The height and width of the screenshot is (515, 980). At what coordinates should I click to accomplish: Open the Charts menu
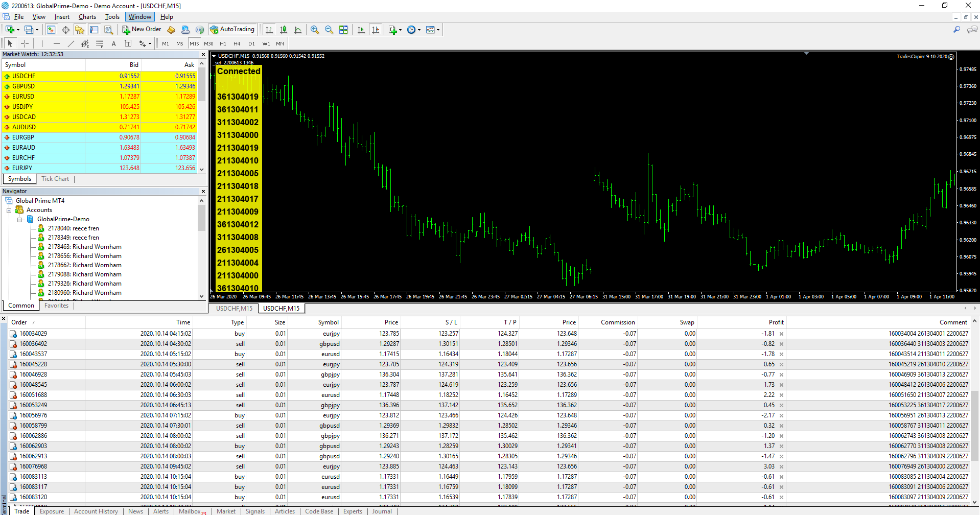[87, 17]
